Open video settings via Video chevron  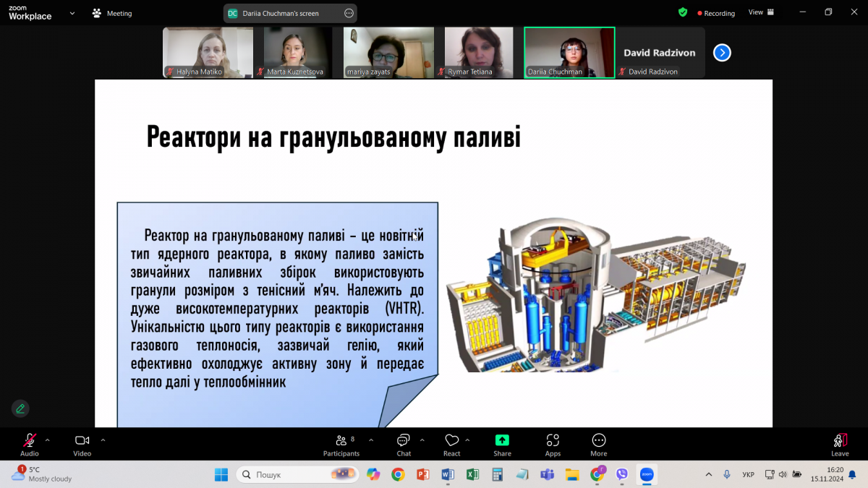tap(103, 440)
